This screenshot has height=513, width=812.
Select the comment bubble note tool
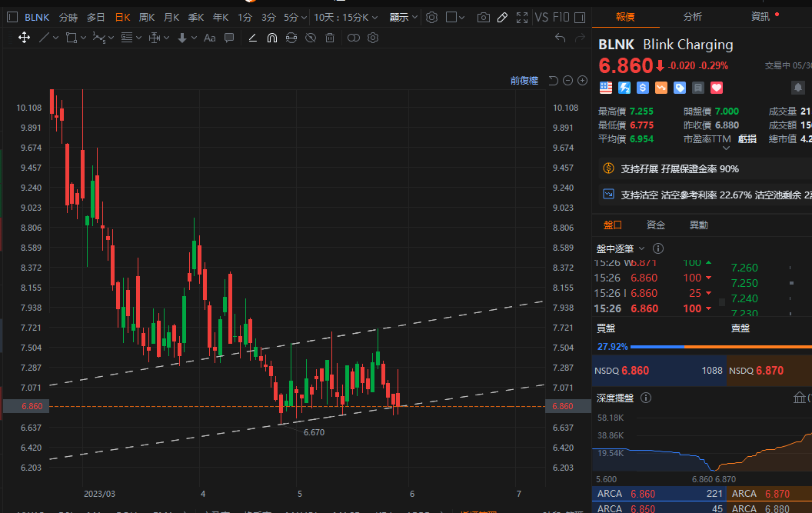(229, 38)
